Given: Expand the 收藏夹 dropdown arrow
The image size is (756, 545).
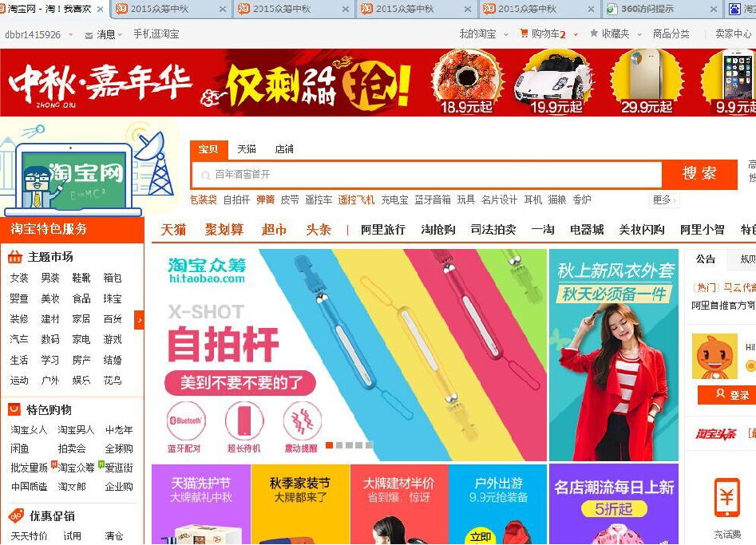Looking at the screenshot, I should pos(639,34).
